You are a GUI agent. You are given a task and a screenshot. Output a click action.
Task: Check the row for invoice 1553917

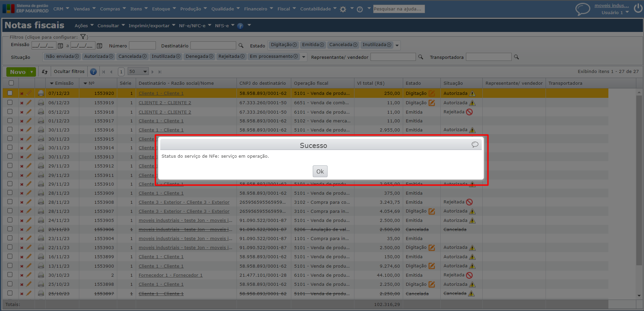coord(10,121)
